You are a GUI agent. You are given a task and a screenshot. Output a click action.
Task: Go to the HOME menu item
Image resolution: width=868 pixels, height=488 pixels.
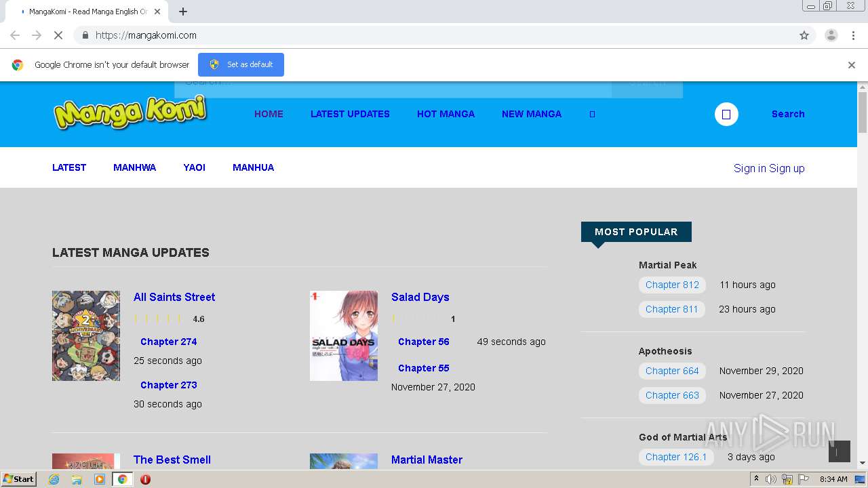(x=269, y=114)
